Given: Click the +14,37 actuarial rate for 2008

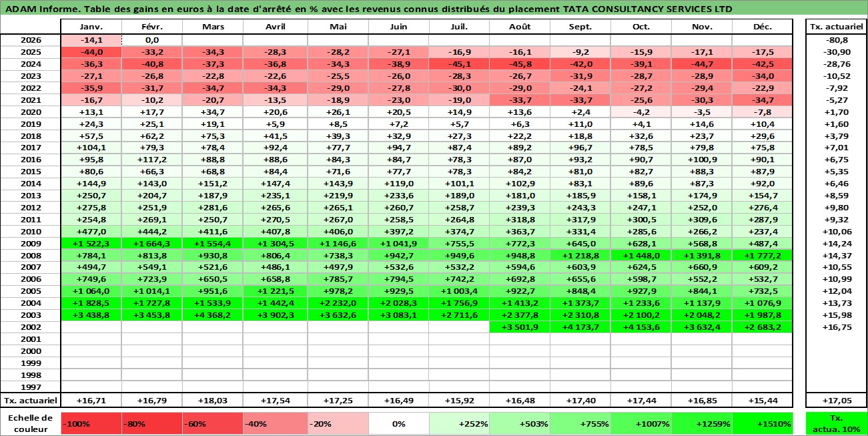Looking at the screenshot, I should (837, 256).
